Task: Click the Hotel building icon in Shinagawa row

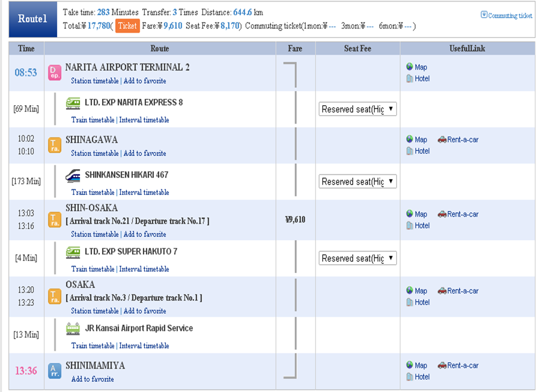Action: click(x=409, y=151)
